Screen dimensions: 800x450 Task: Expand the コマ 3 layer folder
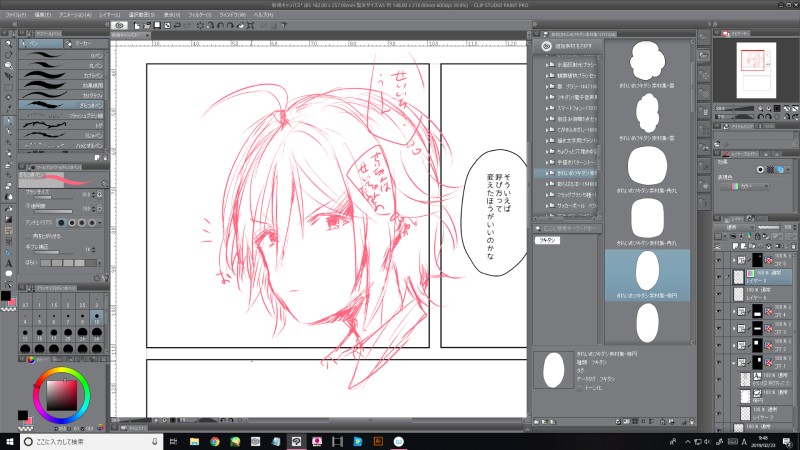pos(734,328)
